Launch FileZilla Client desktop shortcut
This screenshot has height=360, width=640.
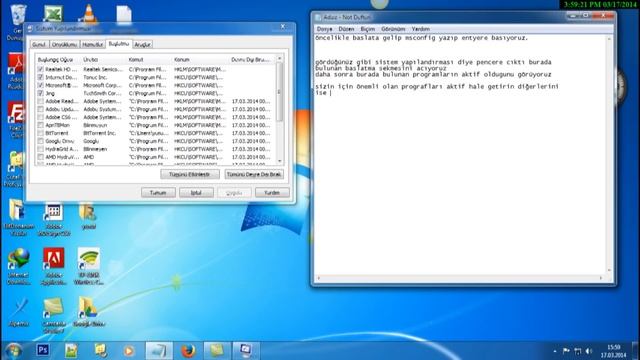click(16, 114)
